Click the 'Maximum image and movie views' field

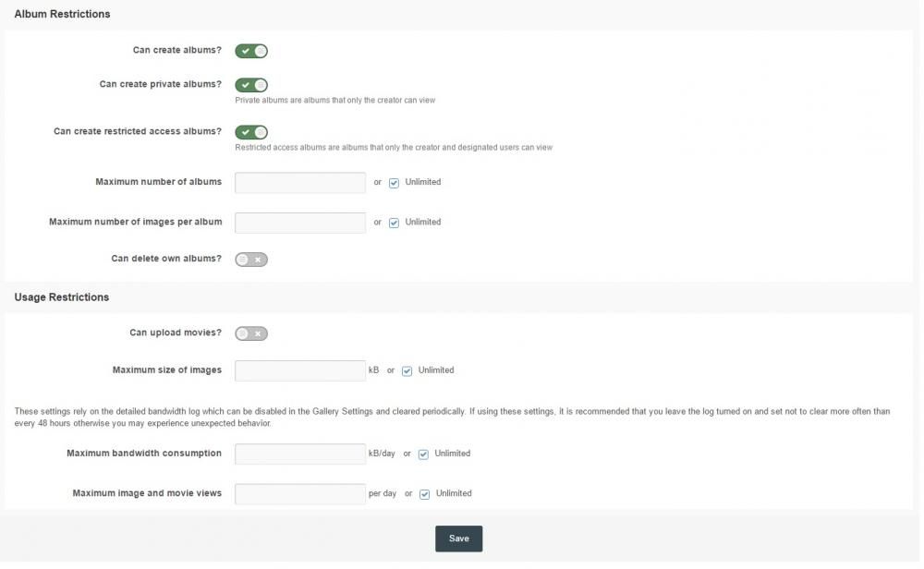click(300, 494)
